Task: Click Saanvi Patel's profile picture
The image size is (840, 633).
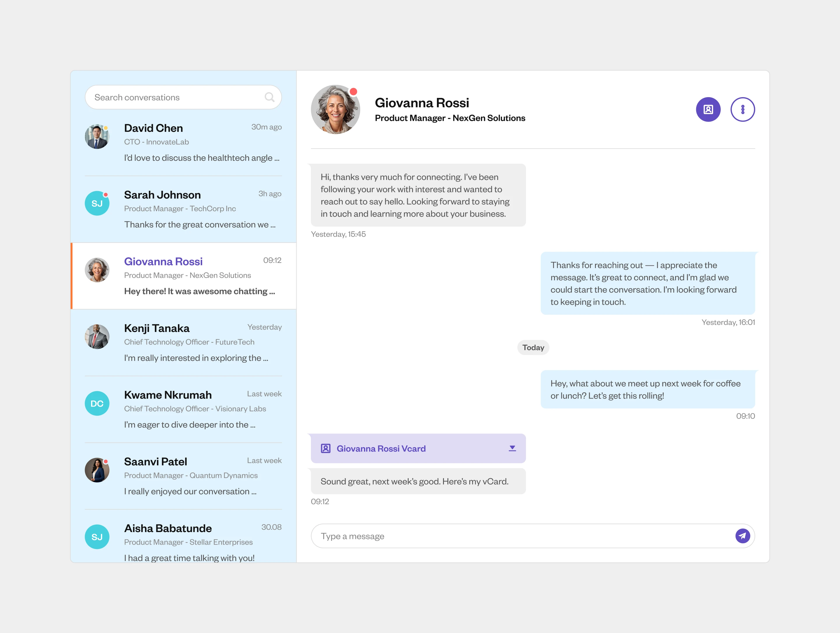Action: click(x=97, y=470)
